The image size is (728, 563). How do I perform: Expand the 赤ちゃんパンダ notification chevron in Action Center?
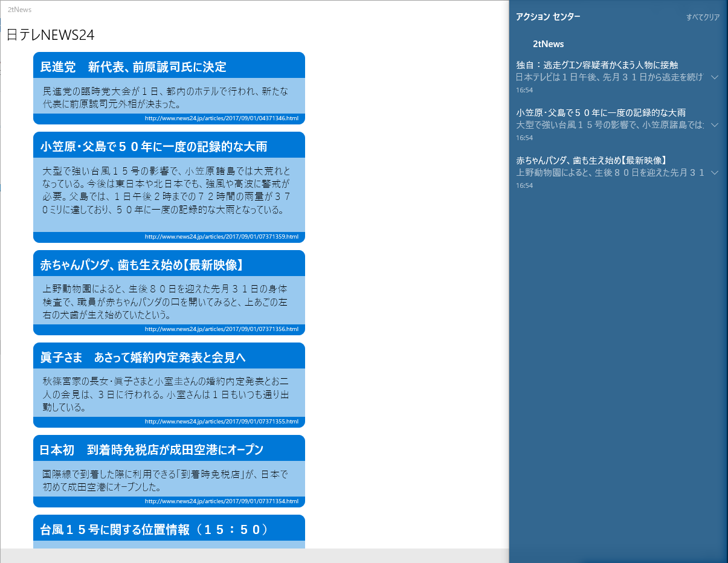pos(714,173)
